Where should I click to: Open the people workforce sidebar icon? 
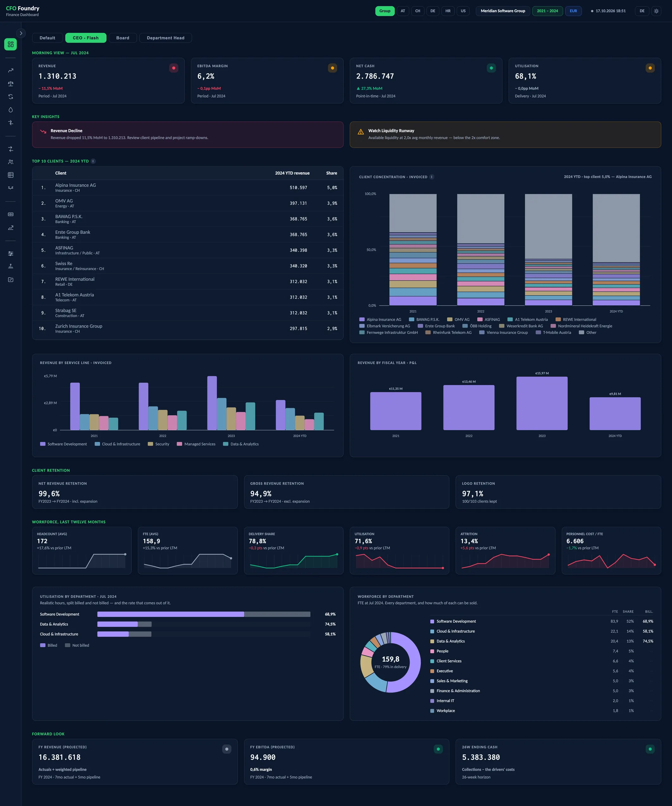[x=10, y=161]
